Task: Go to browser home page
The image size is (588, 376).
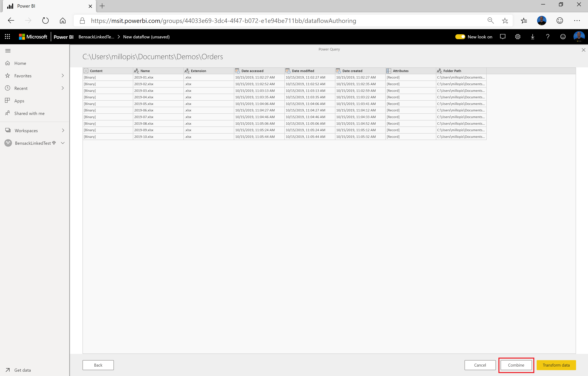Action: click(x=63, y=21)
